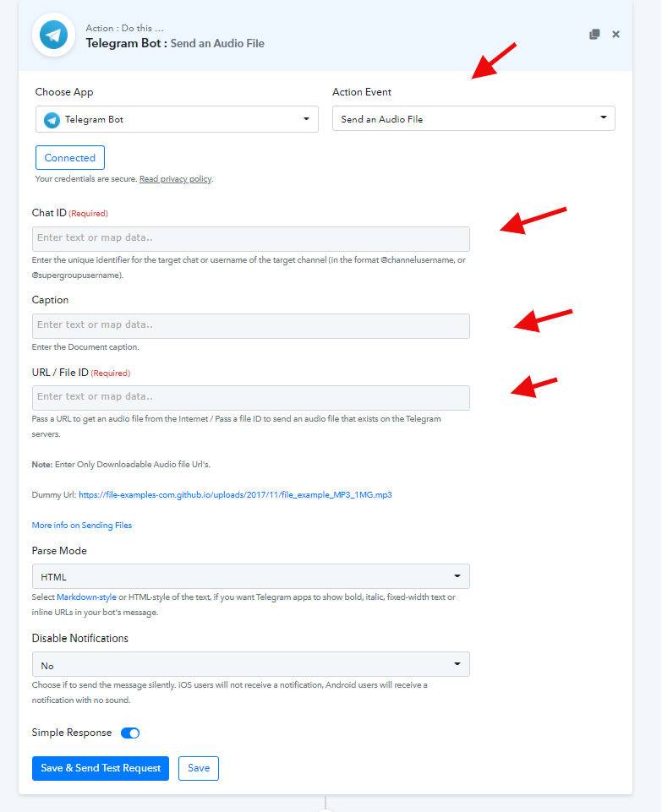Viewport: 662px width, 812px height.
Task: Toggle the Simple Response switch
Action: pos(130,733)
